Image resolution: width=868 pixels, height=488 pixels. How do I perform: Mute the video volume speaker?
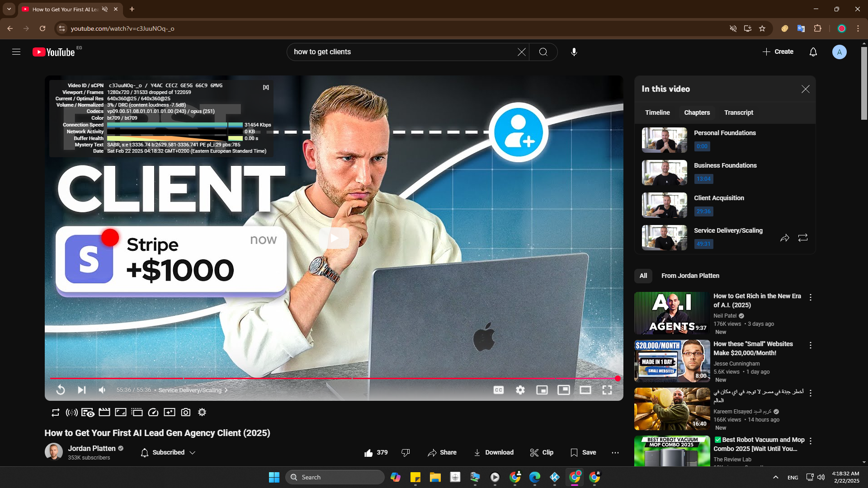click(x=102, y=390)
